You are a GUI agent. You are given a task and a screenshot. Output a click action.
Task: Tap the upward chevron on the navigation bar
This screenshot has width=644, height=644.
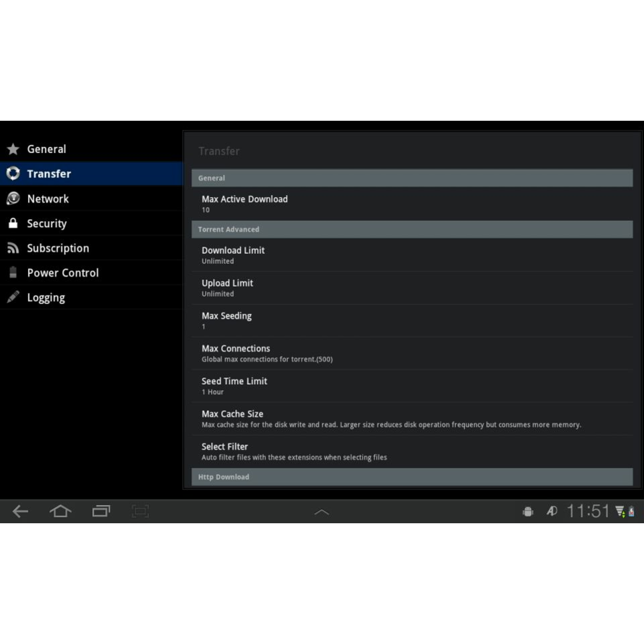[322, 512]
